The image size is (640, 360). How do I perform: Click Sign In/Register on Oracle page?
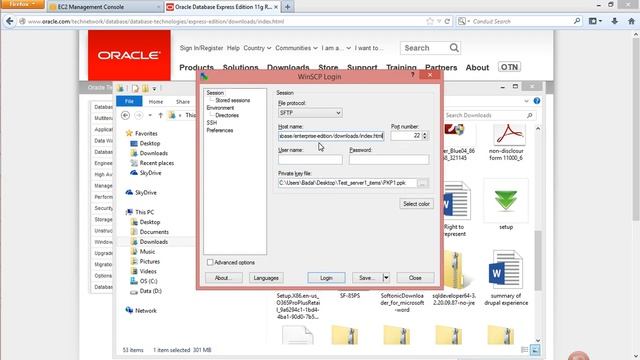pyautogui.click(x=201, y=48)
